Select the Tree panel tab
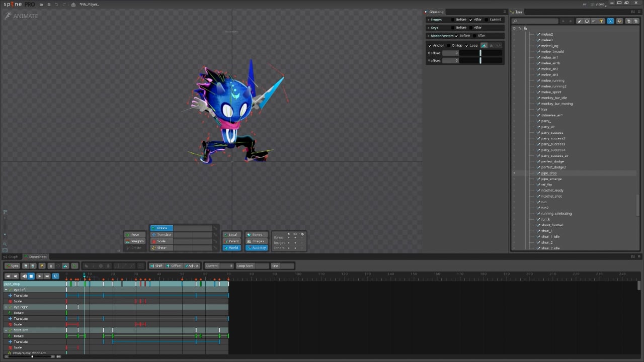 (x=517, y=12)
